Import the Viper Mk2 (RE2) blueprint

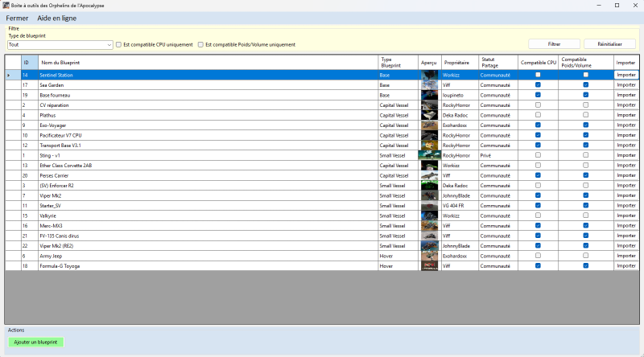coord(626,246)
